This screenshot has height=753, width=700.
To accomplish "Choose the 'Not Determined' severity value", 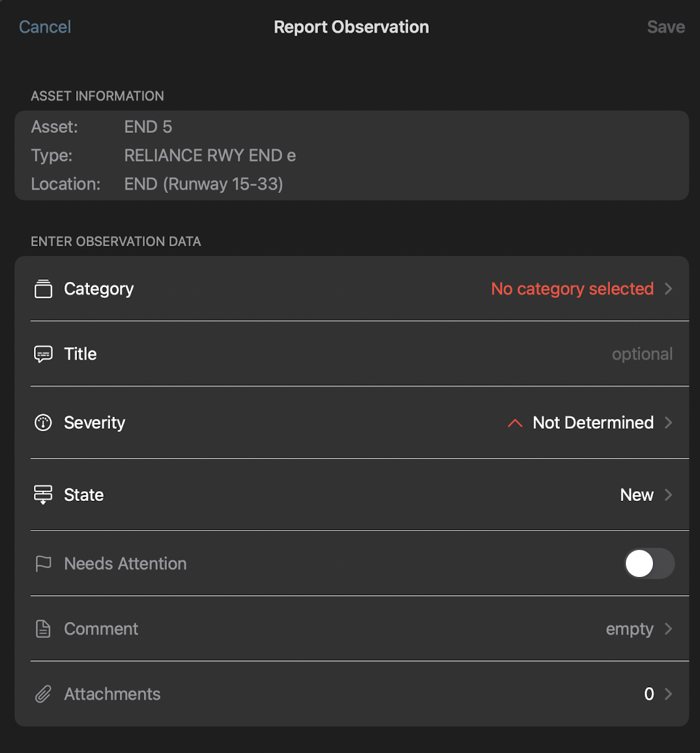I will (x=592, y=423).
